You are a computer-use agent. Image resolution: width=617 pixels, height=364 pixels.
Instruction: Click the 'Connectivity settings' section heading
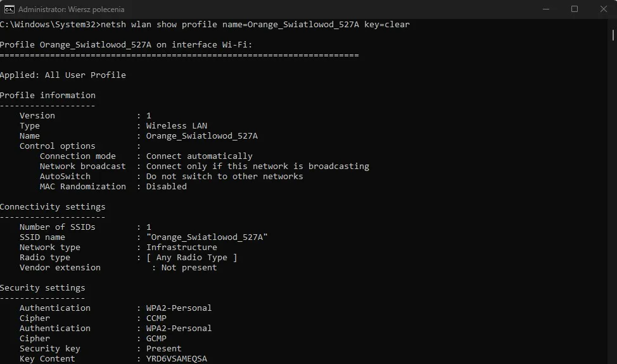[x=53, y=207]
